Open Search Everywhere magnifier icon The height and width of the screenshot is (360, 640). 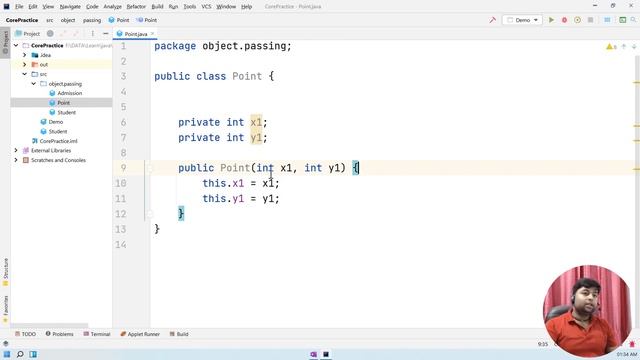pyautogui.click(x=634, y=20)
